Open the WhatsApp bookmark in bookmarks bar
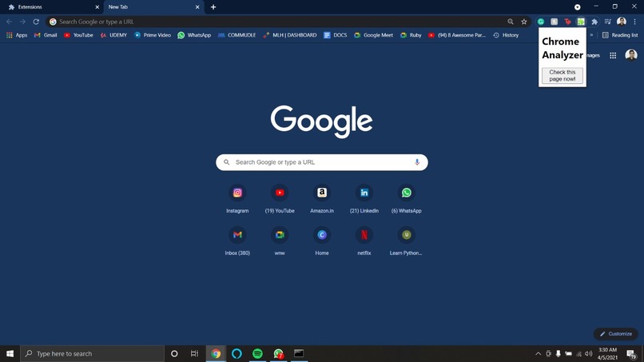 pyautogui.click(x=194, y=35)
